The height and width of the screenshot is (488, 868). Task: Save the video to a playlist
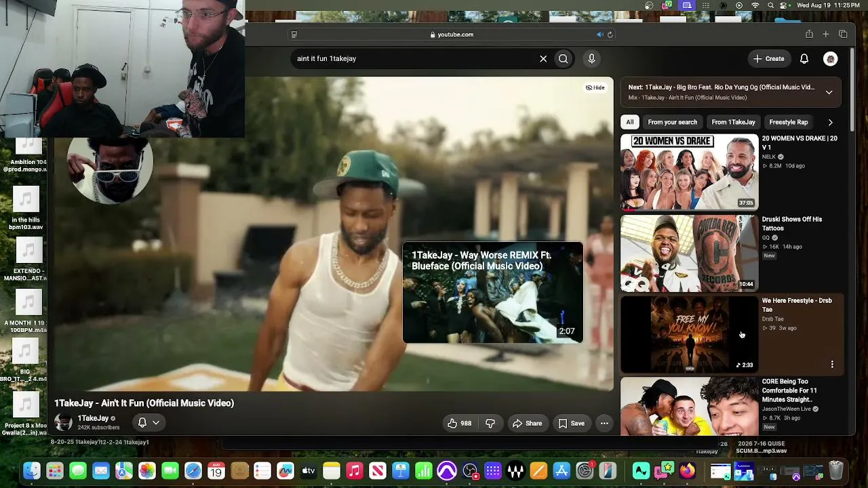tap(571, 424)
